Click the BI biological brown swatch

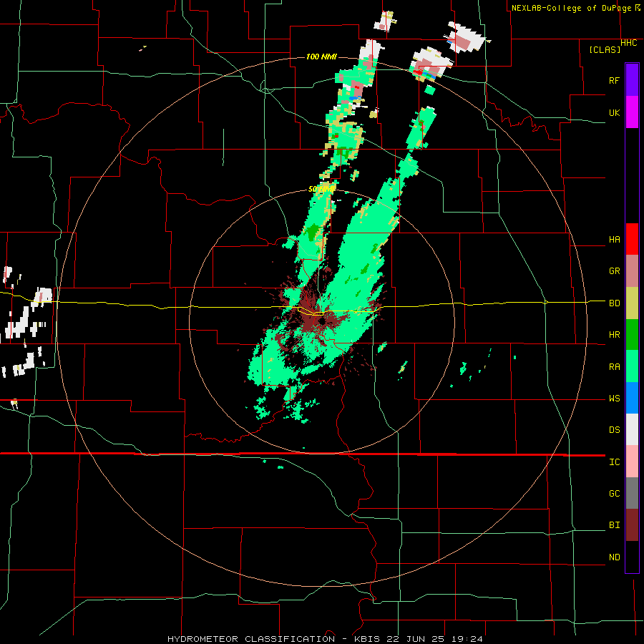click(x=632, y=525)
